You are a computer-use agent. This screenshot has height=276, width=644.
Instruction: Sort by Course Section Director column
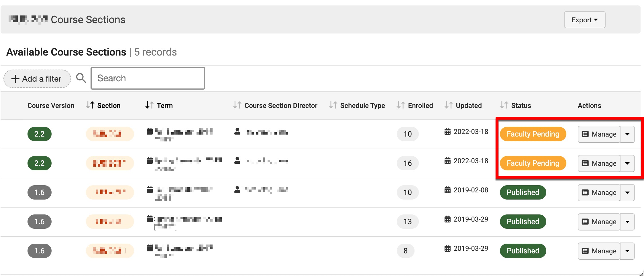(237, 105)
